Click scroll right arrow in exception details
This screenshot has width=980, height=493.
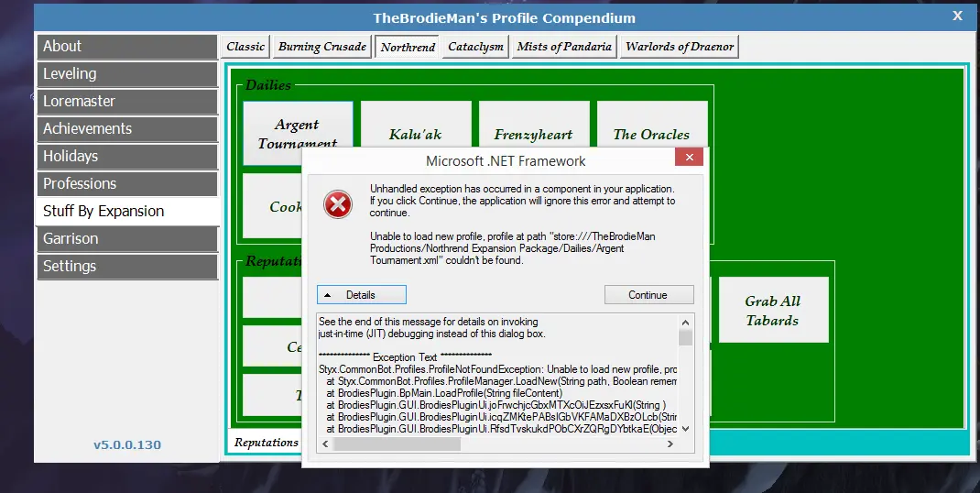[x=670, y=444]
